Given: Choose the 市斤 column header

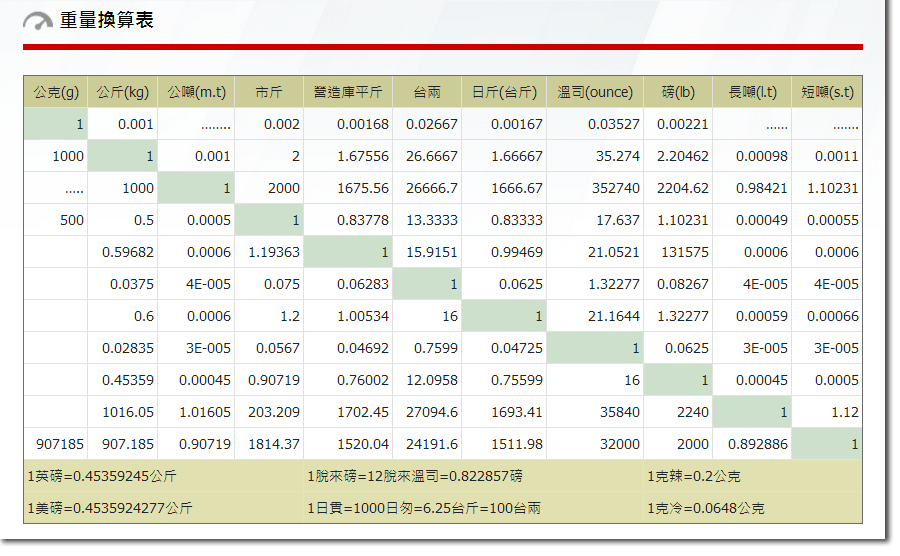Looking at the screenshot, I should pyautogui.click(x=269, y=92).
